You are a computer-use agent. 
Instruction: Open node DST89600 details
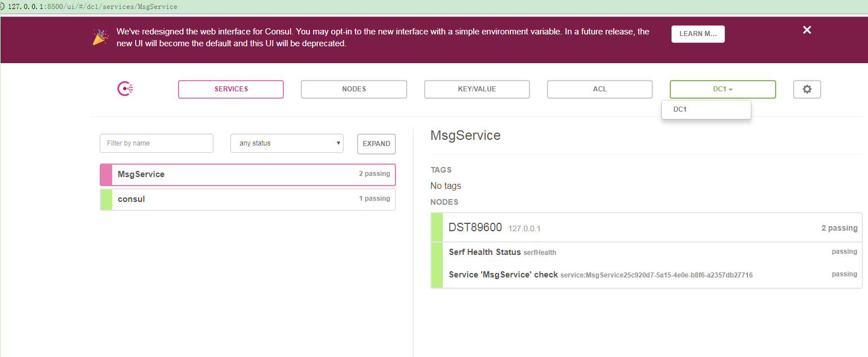pyautogui.click(x=647, y=228)
